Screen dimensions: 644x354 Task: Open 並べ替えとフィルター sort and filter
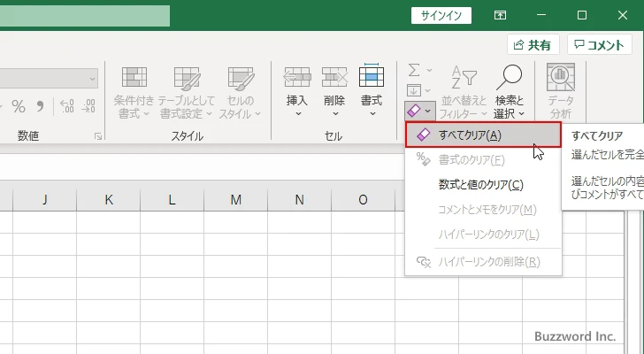pyautogui.click(x=464, y=92)
